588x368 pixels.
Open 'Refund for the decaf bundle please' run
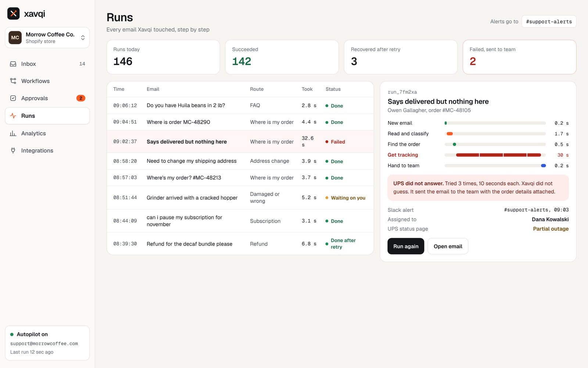(x=240, y=244)
